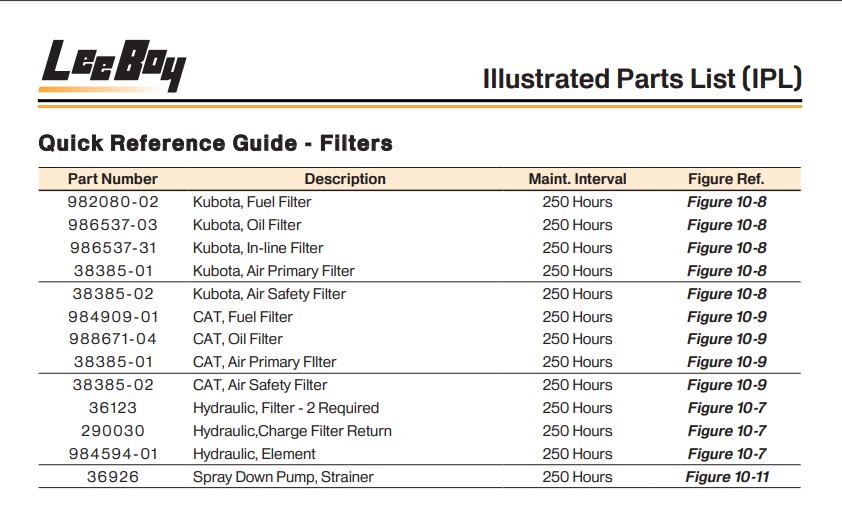Screen dimensions: 842x513
Task: Click the Illustrated Parts List (IPL) title
Action: click(x=642, y=78)
